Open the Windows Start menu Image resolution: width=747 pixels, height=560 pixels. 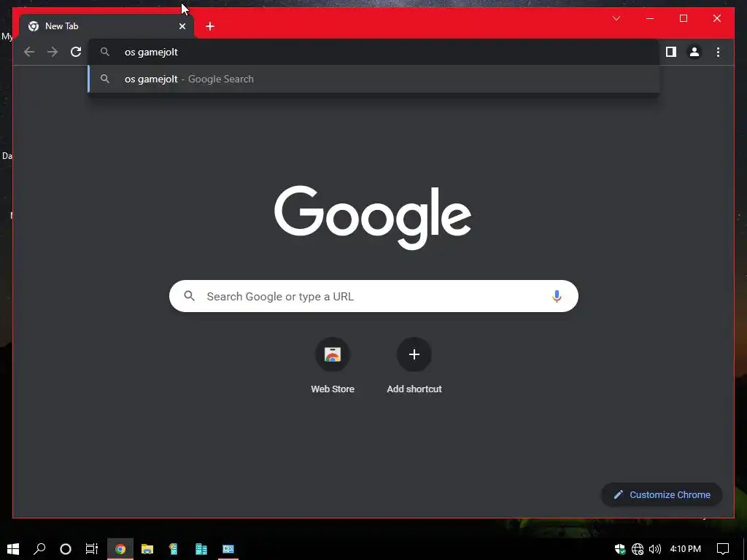13,549
